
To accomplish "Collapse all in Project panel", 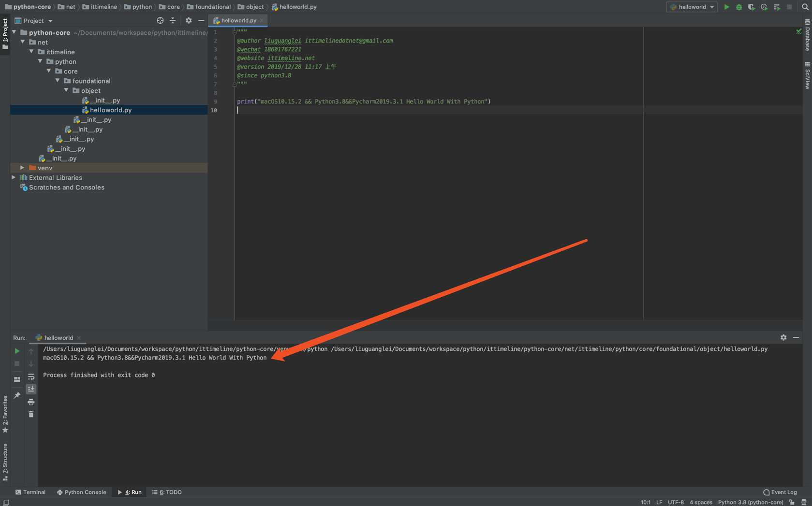I will point(173,20).
